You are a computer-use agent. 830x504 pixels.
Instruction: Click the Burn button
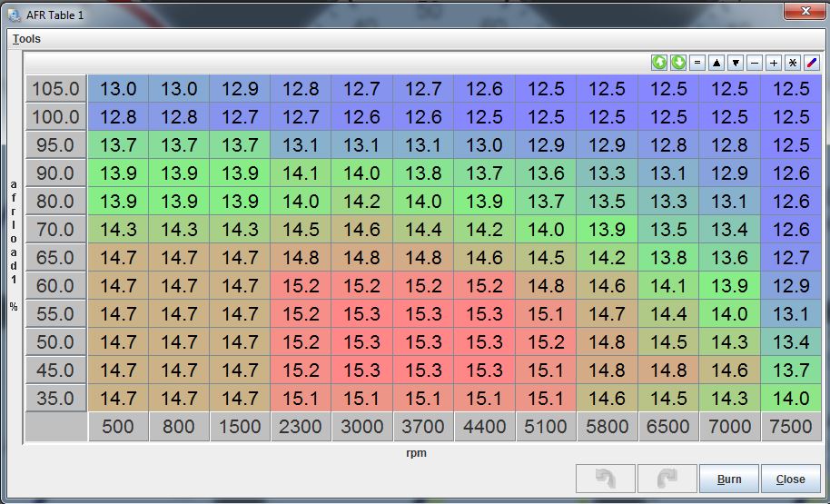(x=728, y=479)
